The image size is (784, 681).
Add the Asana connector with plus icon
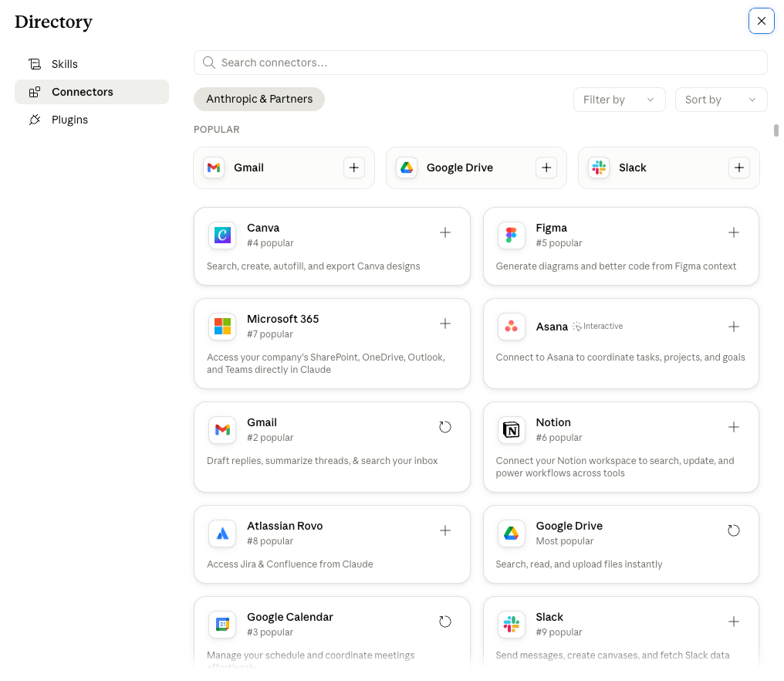point(734,327)
